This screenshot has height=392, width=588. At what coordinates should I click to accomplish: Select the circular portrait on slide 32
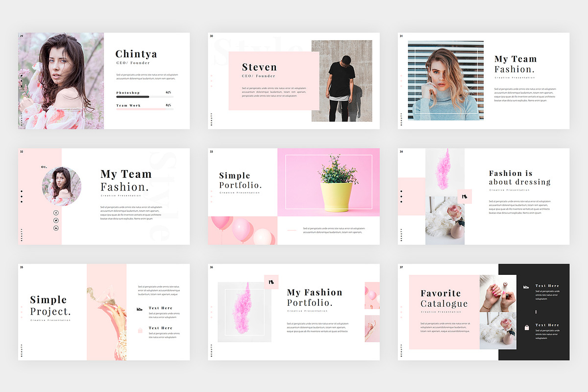[61, 186]
